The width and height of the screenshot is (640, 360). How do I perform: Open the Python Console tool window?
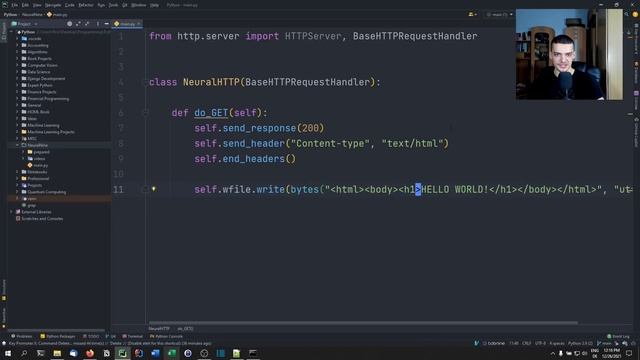(x=166, y=336)
